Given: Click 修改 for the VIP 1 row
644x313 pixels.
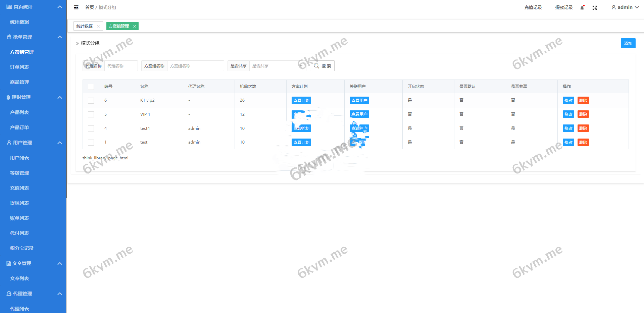Looking at the screenshot, I should click(568, 114).
